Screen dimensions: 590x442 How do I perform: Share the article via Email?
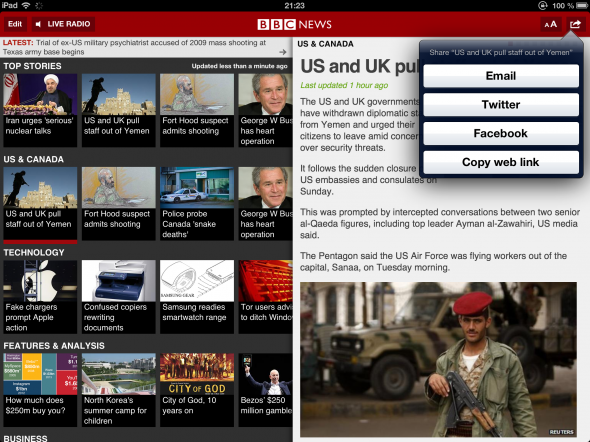tap(501, 76)
